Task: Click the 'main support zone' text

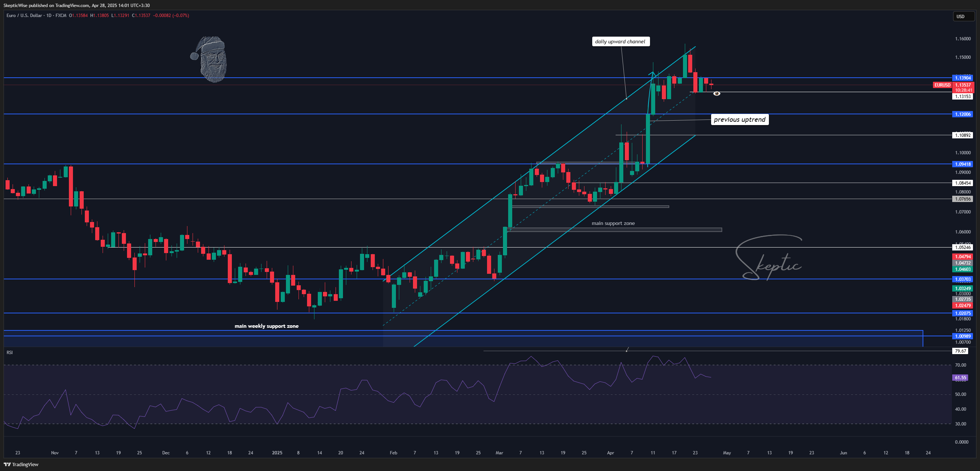Action: [613, 223]
